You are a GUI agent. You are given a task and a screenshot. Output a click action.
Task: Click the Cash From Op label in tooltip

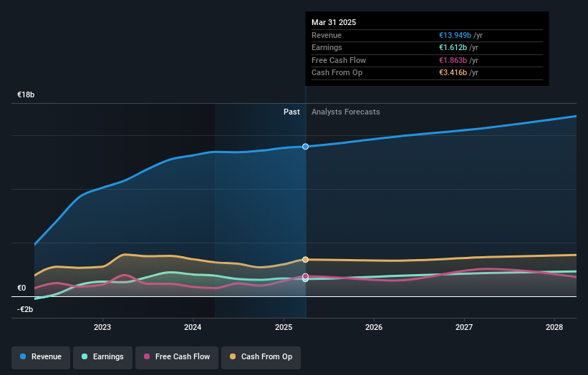pos(337,73)
